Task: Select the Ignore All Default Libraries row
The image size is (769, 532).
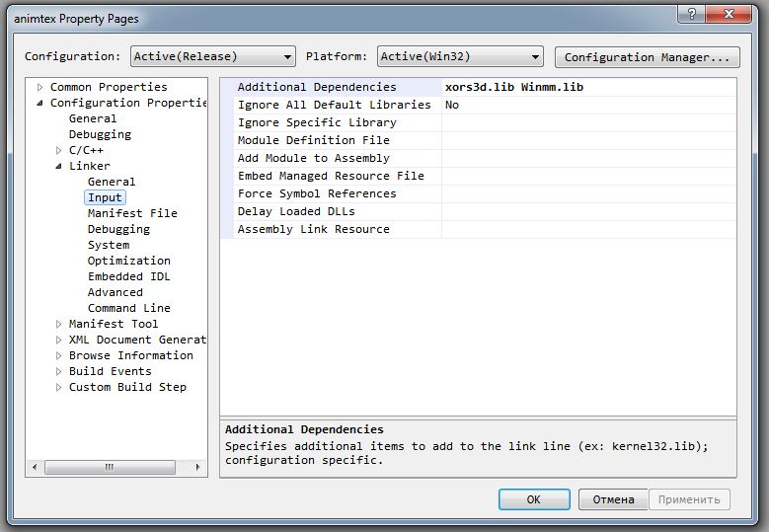Action: 334,105
